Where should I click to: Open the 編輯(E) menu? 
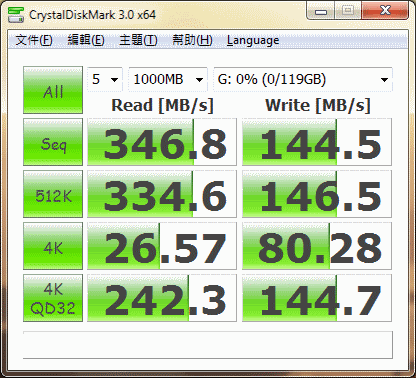pyautogui.click(x=86, y=40)
